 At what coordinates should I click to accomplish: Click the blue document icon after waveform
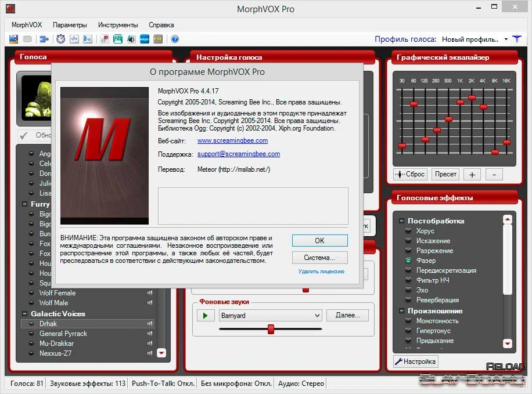click(x=88, y=39)
